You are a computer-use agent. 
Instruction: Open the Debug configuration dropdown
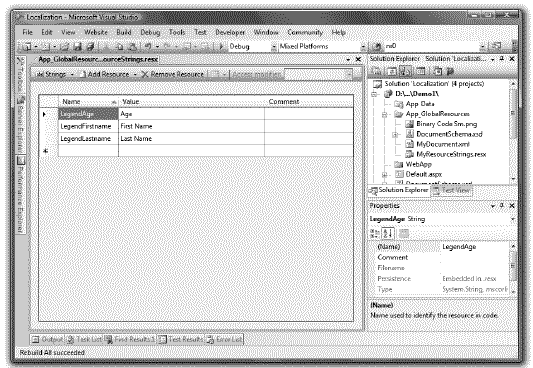[274, 47]
